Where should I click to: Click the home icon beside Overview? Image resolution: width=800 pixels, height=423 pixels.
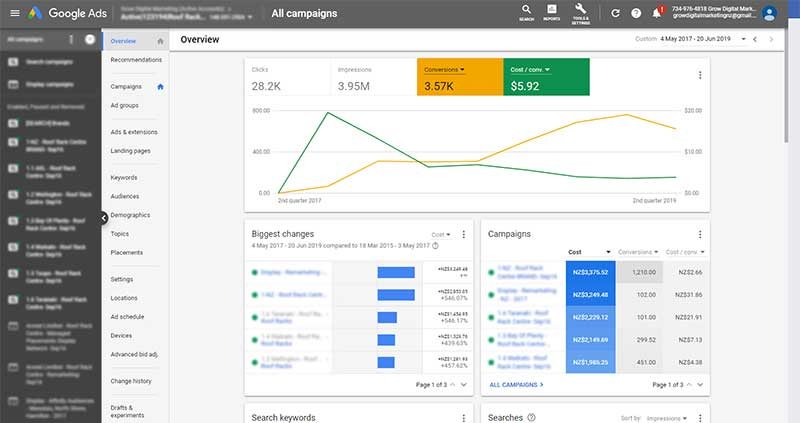pos(160,41)
